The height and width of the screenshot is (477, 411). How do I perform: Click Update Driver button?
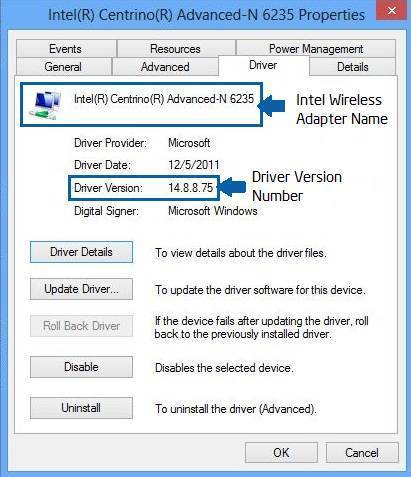81,289
